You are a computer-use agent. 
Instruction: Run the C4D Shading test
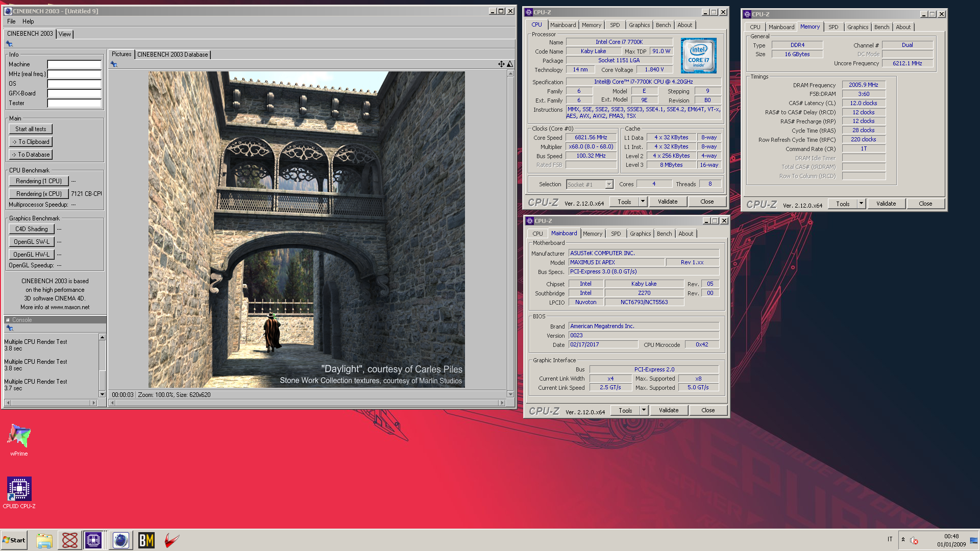(32, 229)
